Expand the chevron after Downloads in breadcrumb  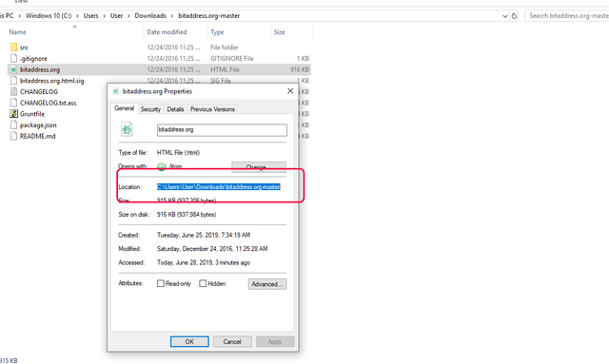[x=172, y=16]
